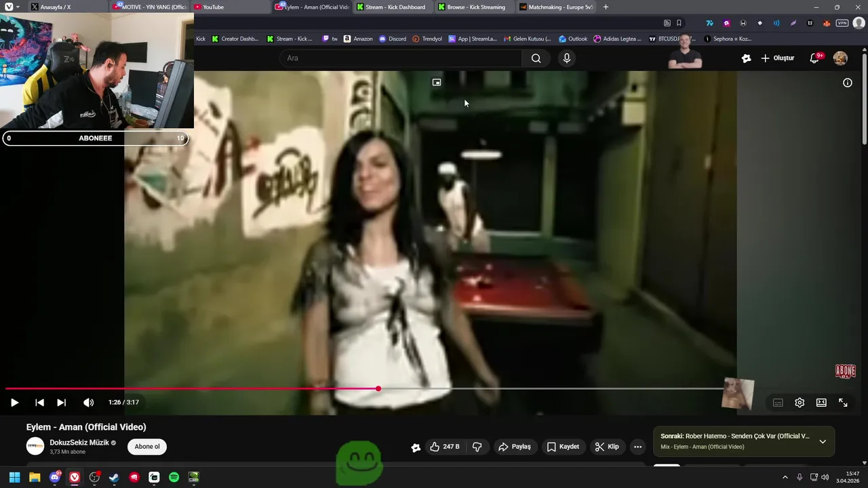Image resolution: width=868 pixels, height=488 pixels.
Task: Focus the YouTube Ara search field
Action: click(x=400, y=58)
